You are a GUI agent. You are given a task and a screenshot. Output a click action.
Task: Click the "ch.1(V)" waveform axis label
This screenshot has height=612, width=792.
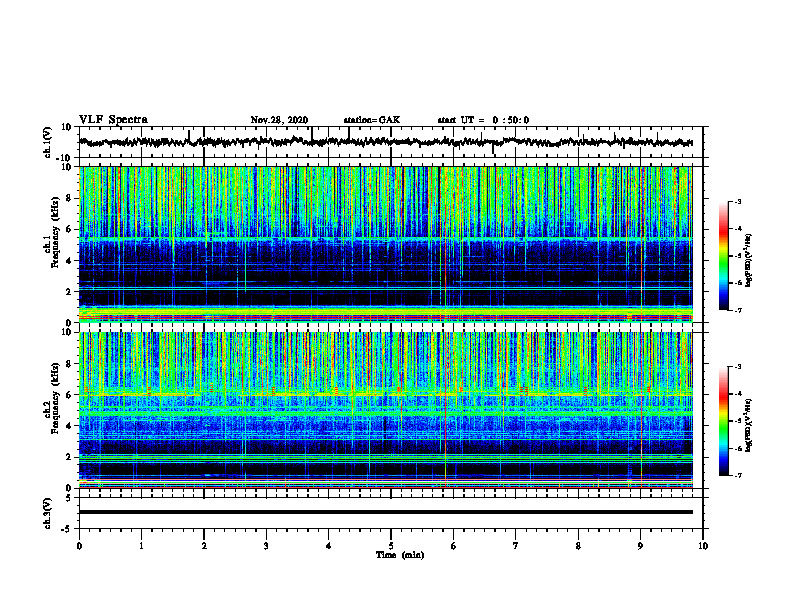point(48,142)
